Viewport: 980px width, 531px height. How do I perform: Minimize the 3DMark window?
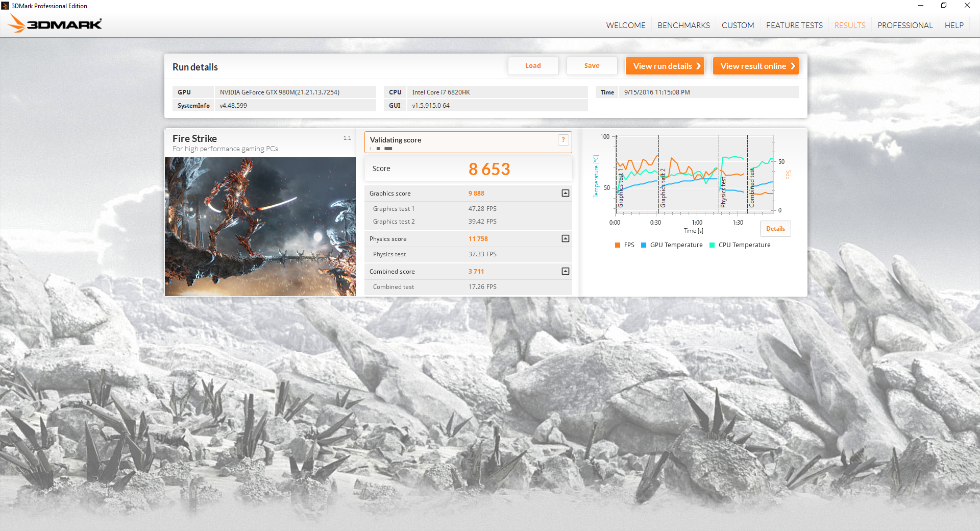coord(921,6)
